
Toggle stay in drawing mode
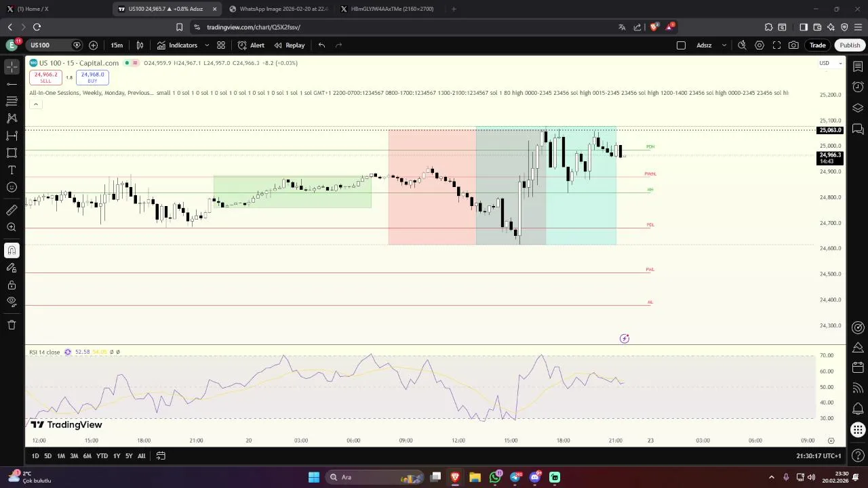[x=12, y=268]
